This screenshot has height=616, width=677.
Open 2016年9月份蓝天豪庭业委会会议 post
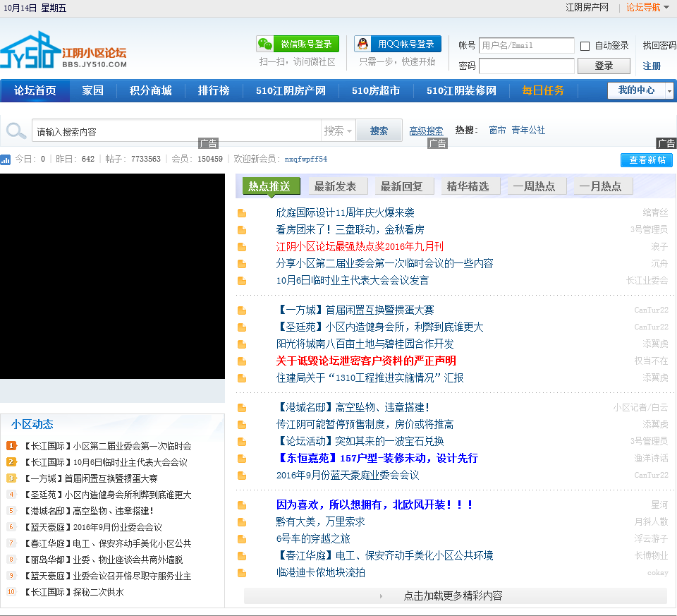point(348,475)
